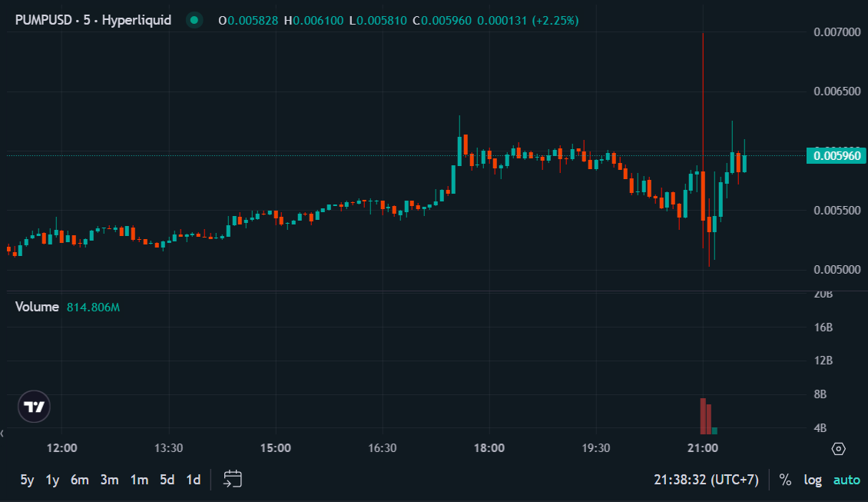
Task: Click the 15:00 time axis label
Action: 275,448
